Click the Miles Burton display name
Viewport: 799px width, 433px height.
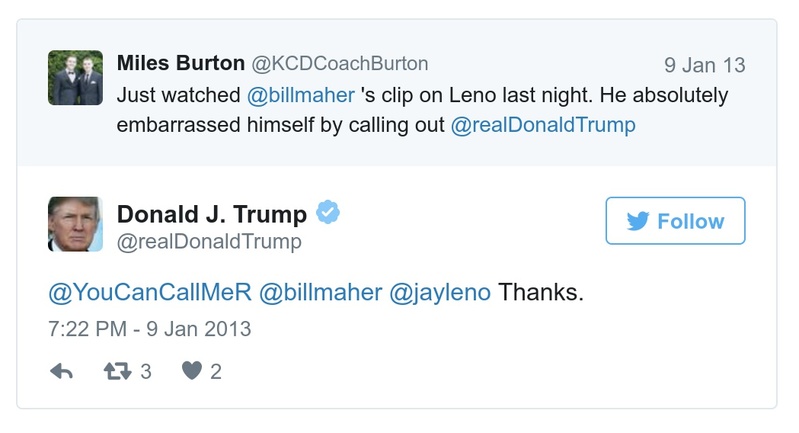(180, 63)
